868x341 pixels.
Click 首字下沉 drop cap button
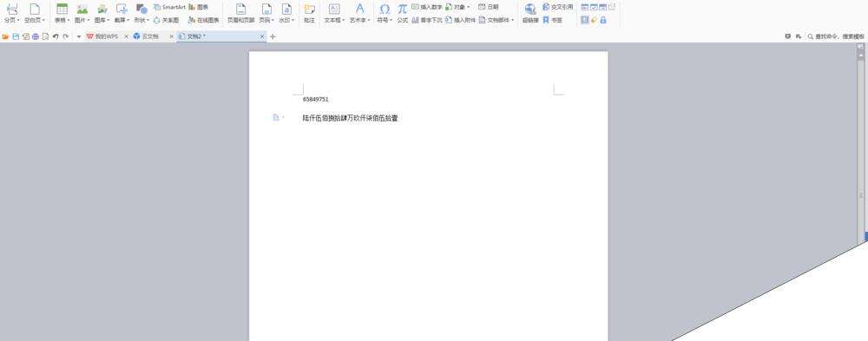click(x=427, y=20)
